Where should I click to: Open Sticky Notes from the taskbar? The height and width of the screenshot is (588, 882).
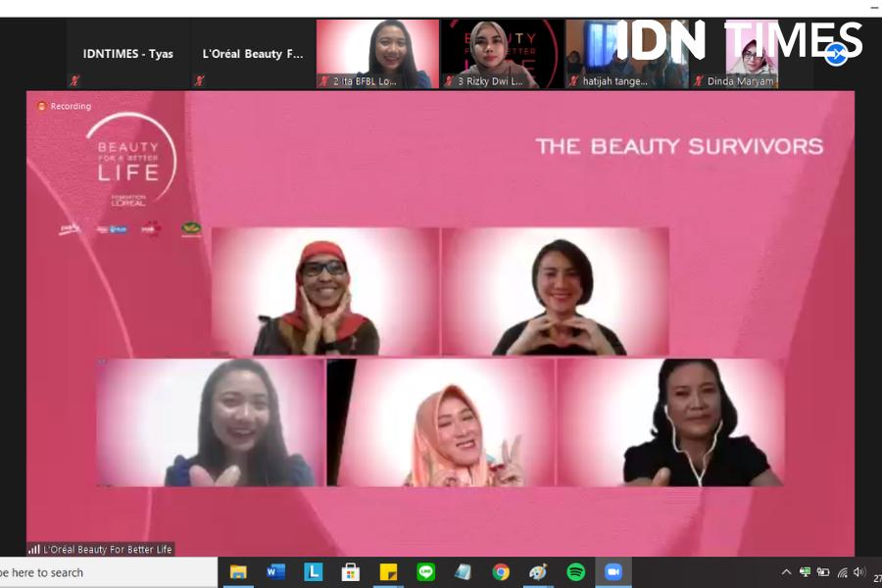pyautogui.click(x=388, y=572)
